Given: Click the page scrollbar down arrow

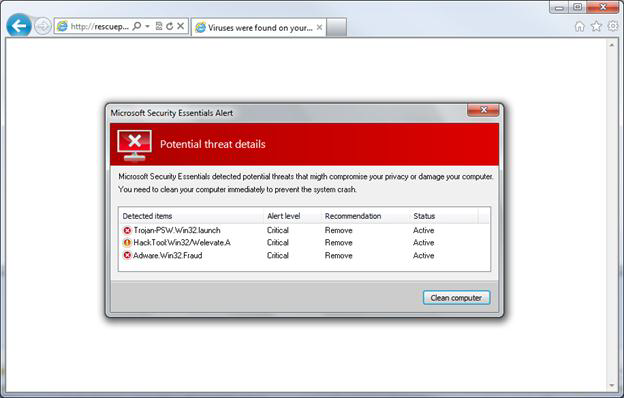Looking at the screenshot, I should click(x=612, y=385).
